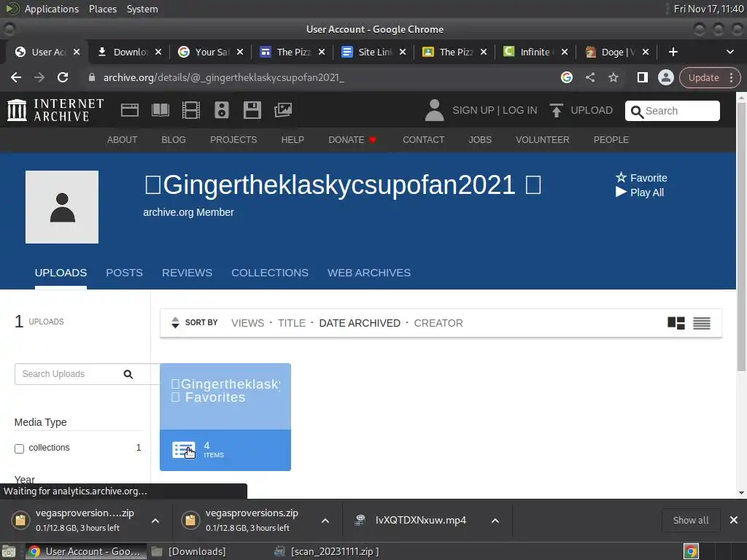The image size is (747, 560).
Task: Sort uploads by Creator
Action: [x=438, y=323]
